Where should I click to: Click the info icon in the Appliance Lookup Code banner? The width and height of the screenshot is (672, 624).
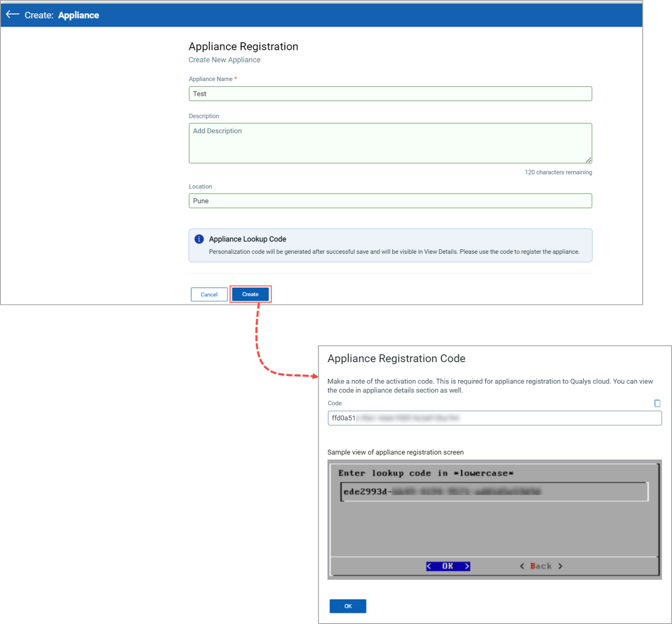(x=199, y=239)
